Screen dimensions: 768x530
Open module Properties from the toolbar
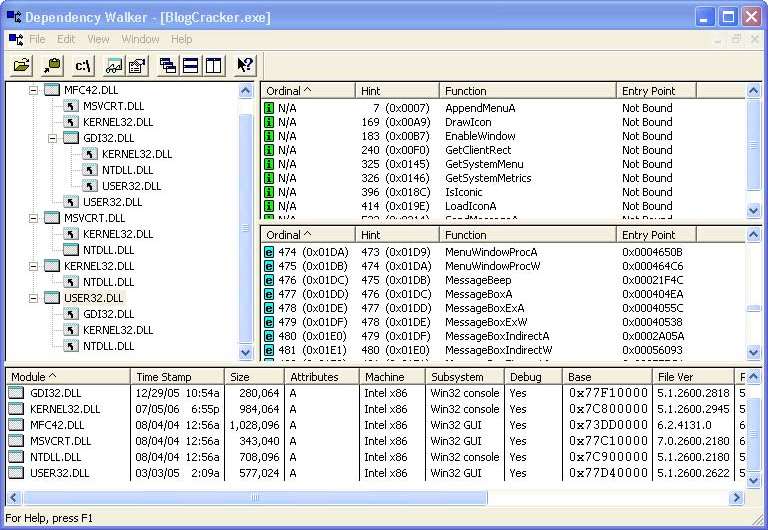point(138,65)
